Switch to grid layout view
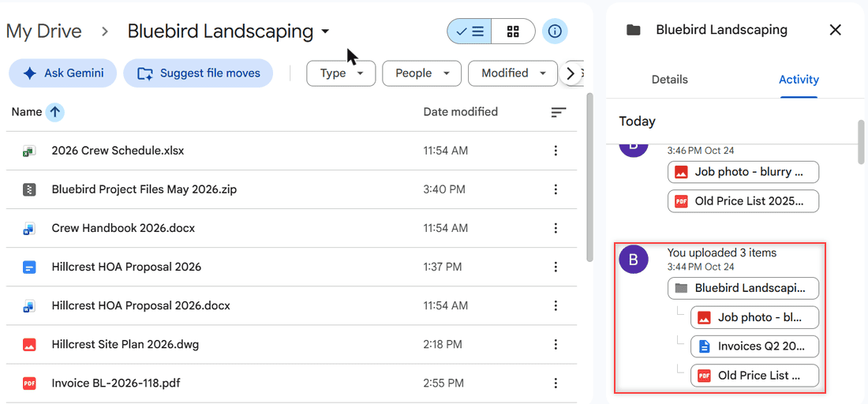868x404 pixels. click(513, 32)
